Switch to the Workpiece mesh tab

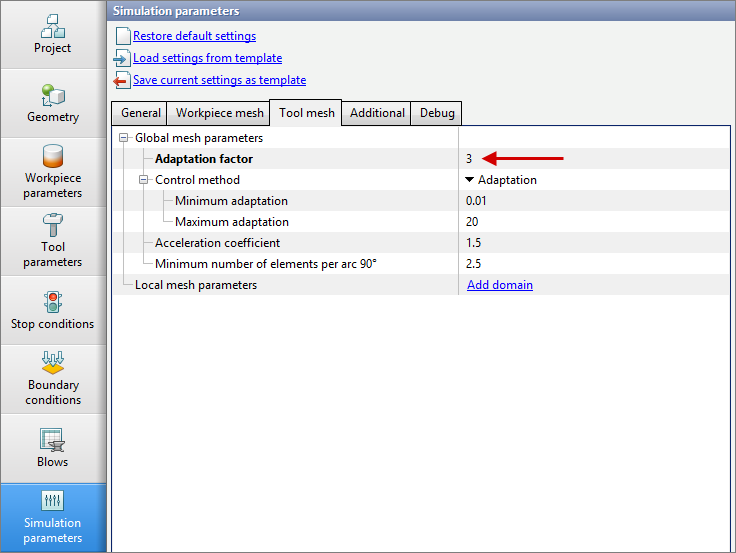(219, 113)
